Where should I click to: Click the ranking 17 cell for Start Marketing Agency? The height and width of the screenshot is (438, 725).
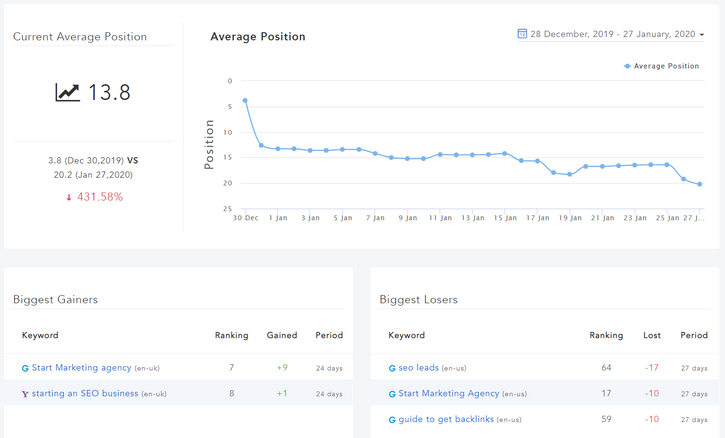[606, 394]
